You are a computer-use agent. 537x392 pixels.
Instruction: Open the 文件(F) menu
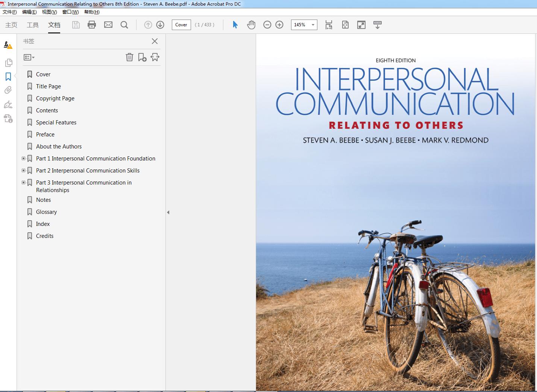(x=10, y=12)
